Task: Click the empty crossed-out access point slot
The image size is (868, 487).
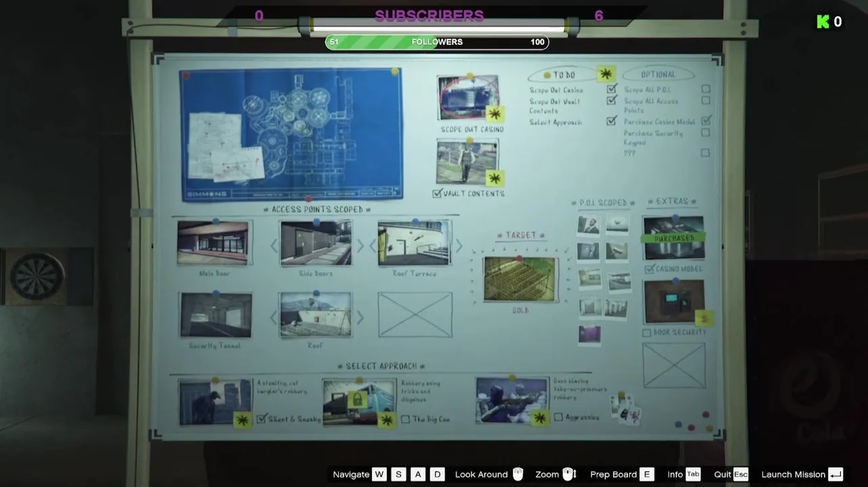Action: click(415, 315)
